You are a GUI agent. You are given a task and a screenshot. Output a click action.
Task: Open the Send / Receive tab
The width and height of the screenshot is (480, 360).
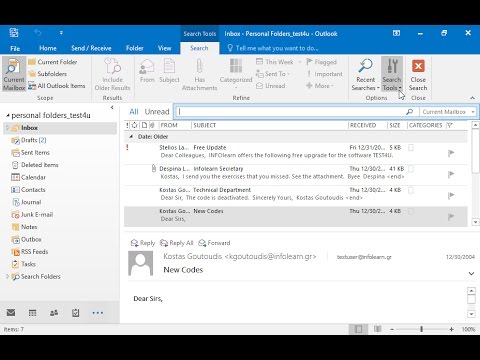[91, 48]
